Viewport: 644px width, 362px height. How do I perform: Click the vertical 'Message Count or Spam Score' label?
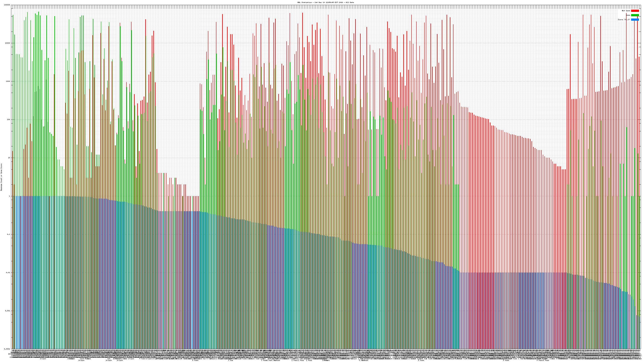(x=1, y=177)
